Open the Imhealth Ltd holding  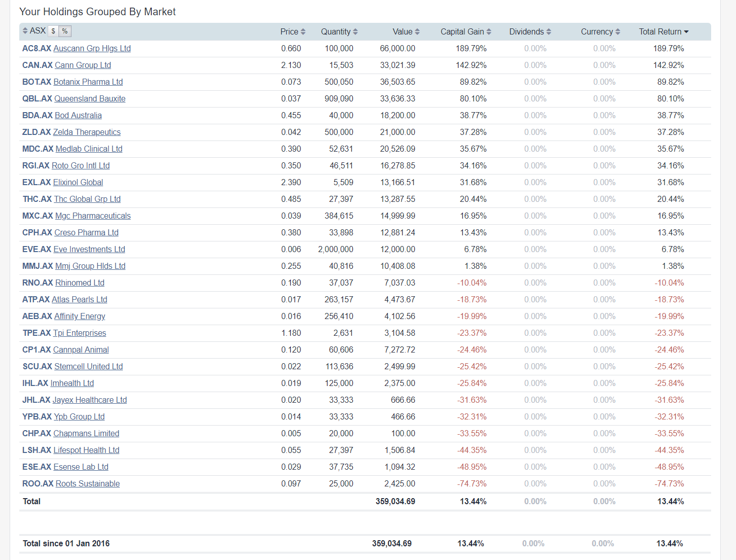tap(72, 383)
